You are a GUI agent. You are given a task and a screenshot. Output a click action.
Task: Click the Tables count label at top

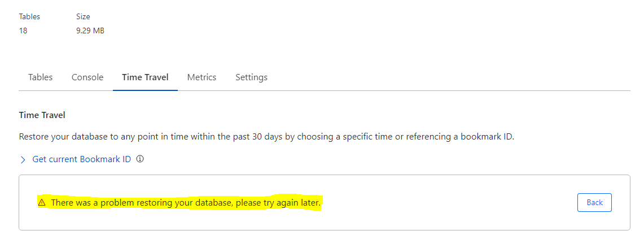29,17
